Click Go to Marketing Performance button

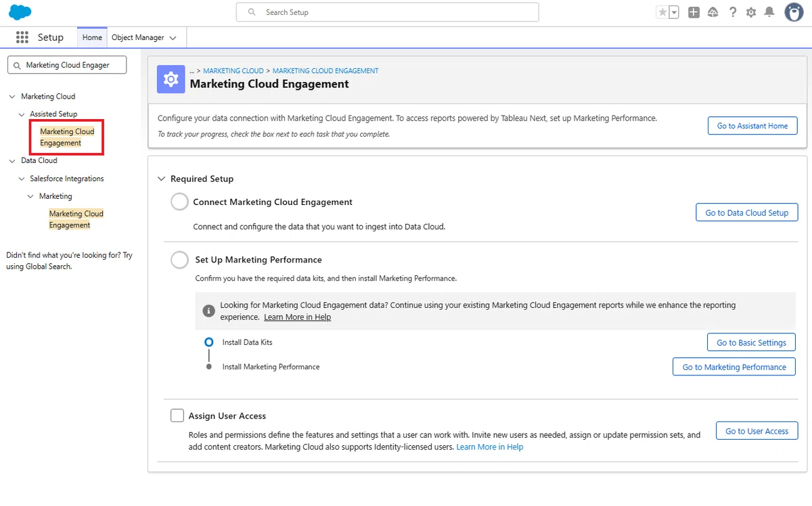734,367
